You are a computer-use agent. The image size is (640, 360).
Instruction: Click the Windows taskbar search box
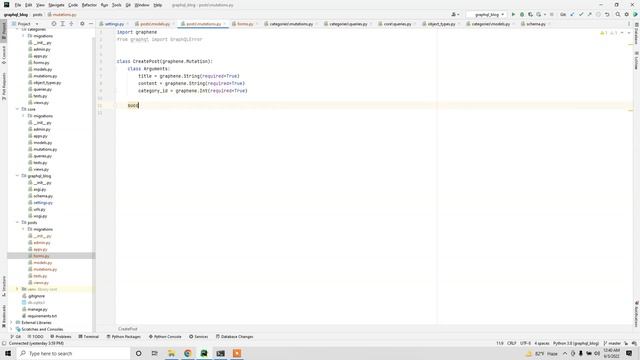tap(73, 353)
